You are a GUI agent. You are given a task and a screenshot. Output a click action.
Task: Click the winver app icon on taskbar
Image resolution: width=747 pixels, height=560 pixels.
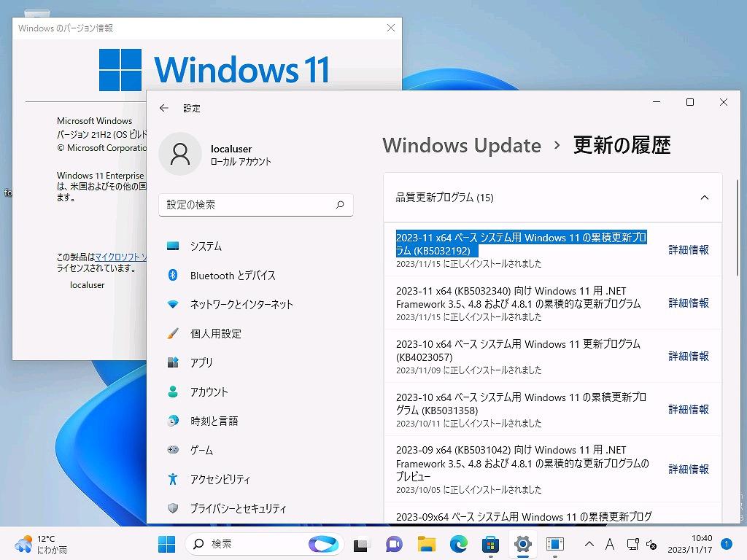555,544
